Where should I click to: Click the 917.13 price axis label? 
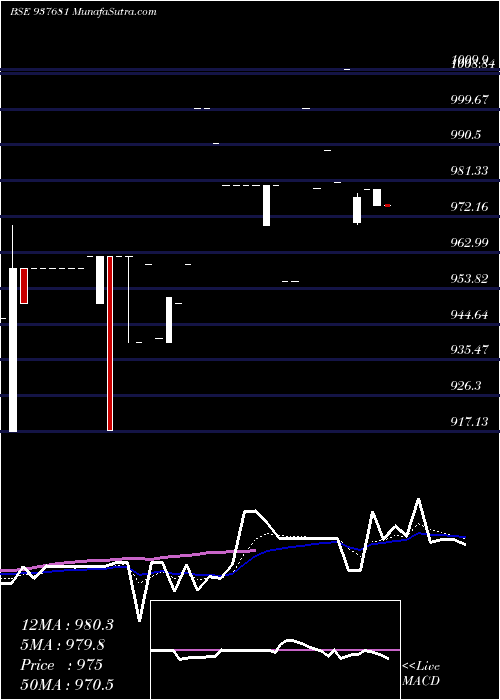point(469,421)
